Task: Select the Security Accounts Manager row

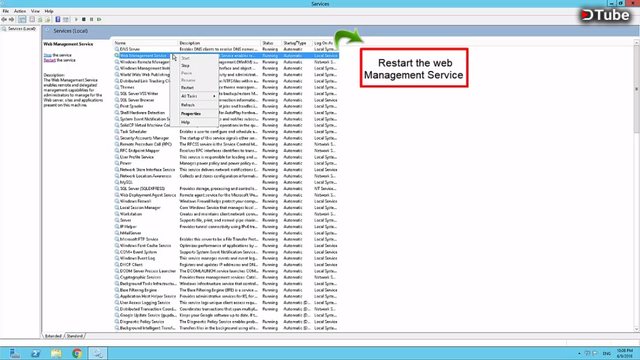Action: coord(226,138)
